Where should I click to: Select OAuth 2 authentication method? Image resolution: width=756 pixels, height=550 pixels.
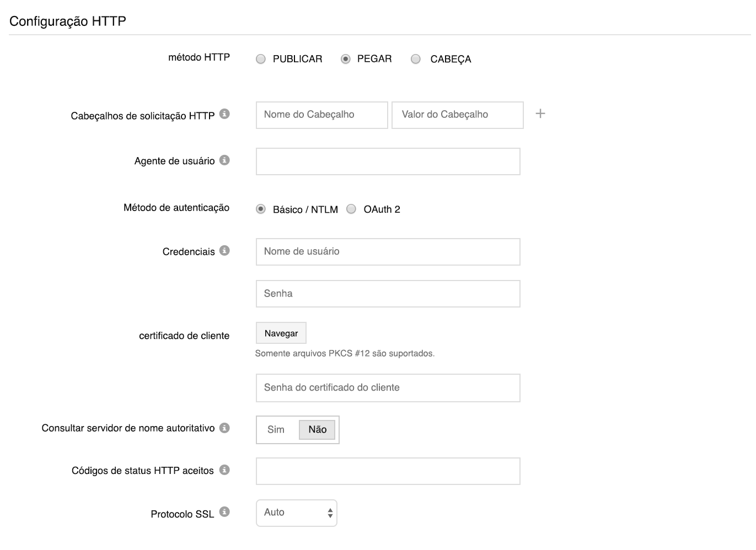click(x=351, y=209)
